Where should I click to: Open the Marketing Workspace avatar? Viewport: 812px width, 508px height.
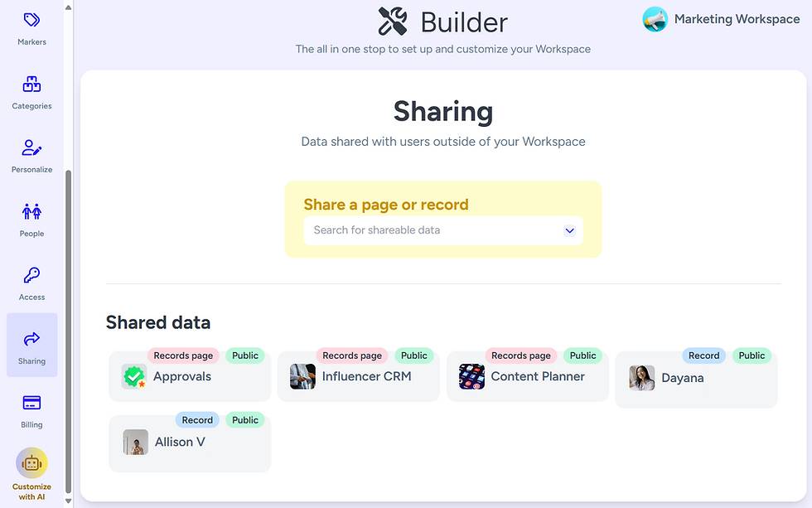(655, 19)
